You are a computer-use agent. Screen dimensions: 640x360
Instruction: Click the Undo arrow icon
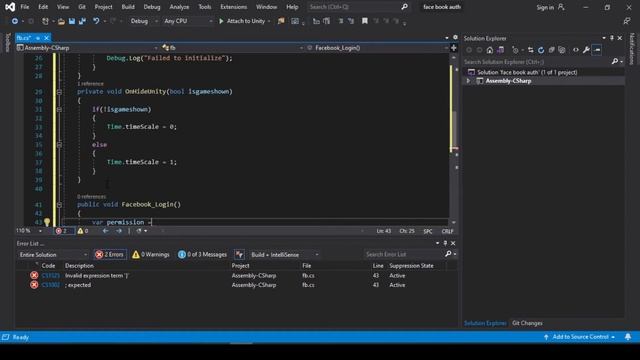pos(96,21)
